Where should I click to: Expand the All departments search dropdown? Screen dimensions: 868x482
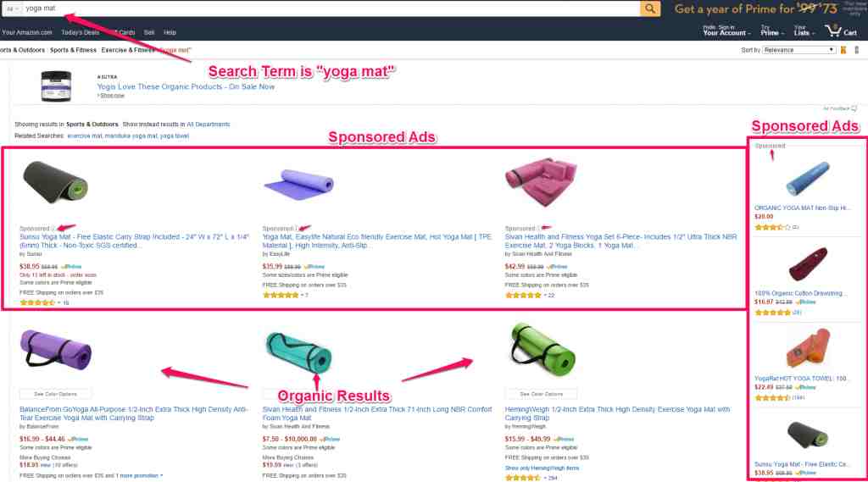coord(11,8)
